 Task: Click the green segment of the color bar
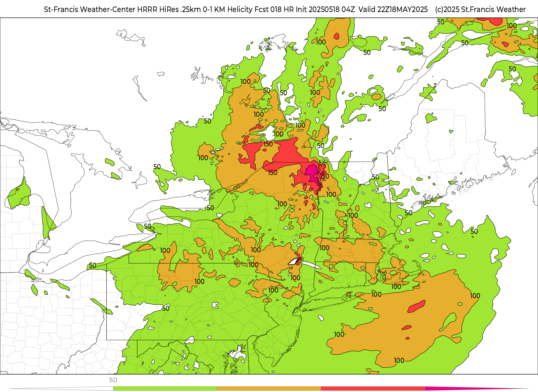(x=165, y=389)
